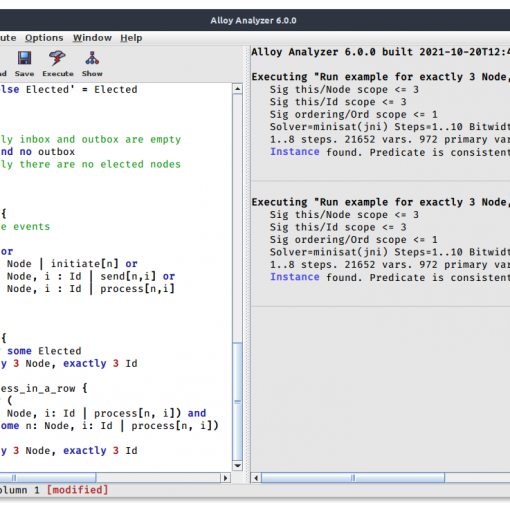Open the first "Instance" link in the log
Viewport: 510px width, 510px height.
coord(295,152)
